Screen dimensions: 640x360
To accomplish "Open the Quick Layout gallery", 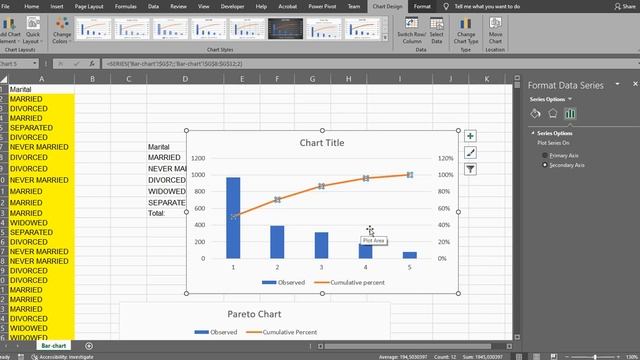I will coord(33,30).
